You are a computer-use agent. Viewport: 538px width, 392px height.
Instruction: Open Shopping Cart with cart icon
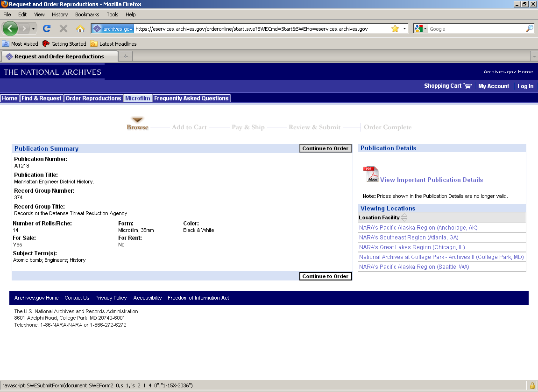point(448,86)
